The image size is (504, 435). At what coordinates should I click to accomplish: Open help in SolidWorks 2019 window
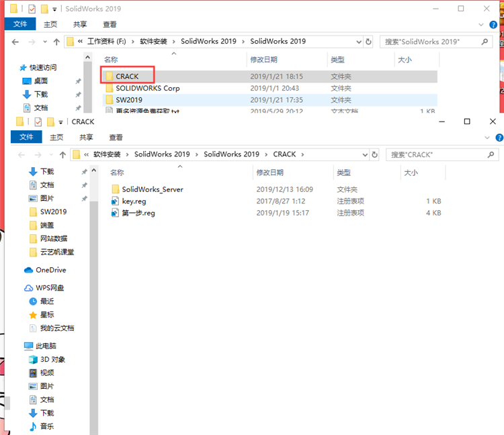click(x=493, y=24)
